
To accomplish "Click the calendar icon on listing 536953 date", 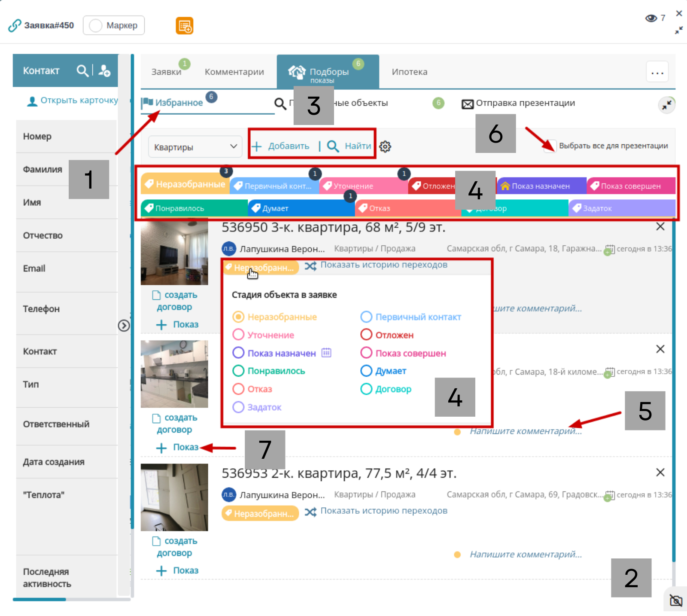I will [609, 496].
